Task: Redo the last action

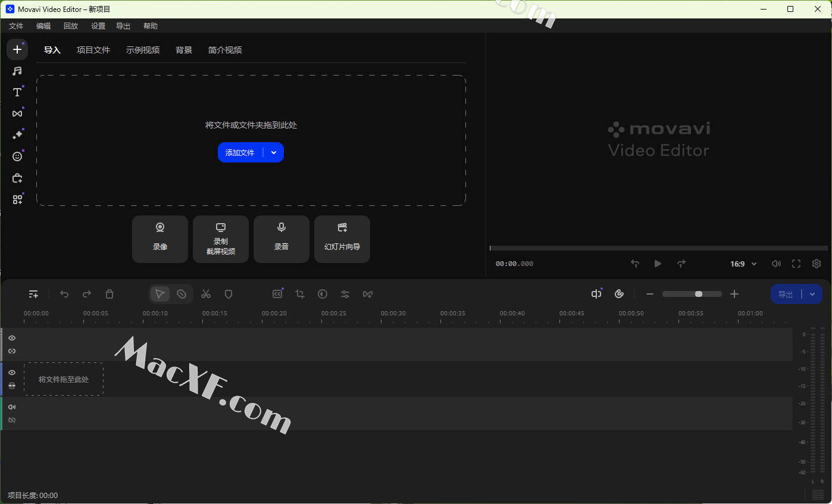Action: pos(87,294)
